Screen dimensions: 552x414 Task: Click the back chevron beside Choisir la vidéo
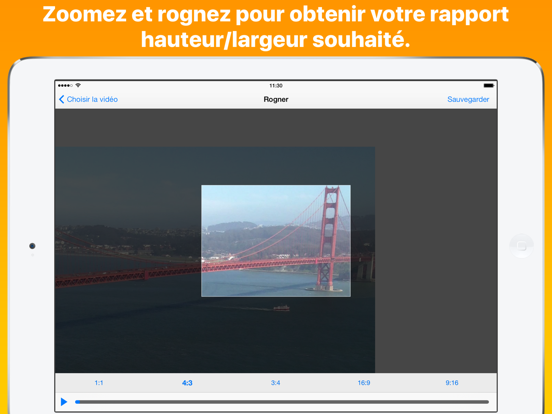[62, 99]
